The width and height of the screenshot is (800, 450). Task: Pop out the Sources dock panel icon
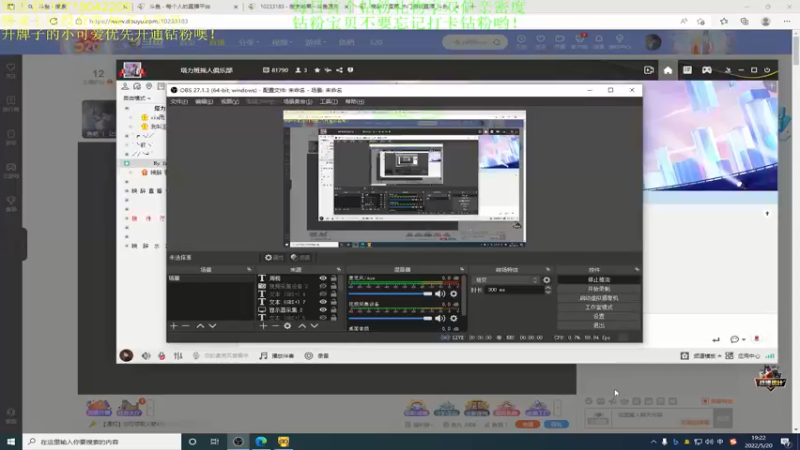click(338, 269)
